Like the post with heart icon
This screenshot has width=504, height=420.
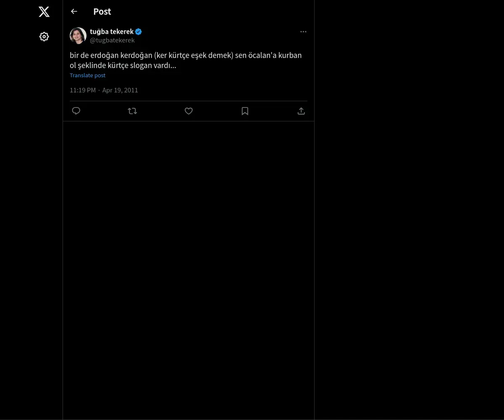(189, 111)
